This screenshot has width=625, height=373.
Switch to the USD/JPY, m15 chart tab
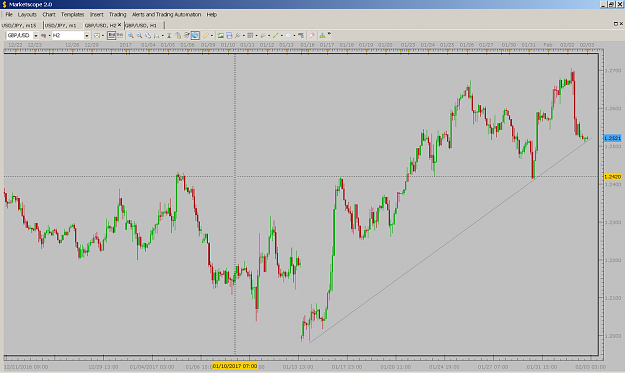coord(19,25)
